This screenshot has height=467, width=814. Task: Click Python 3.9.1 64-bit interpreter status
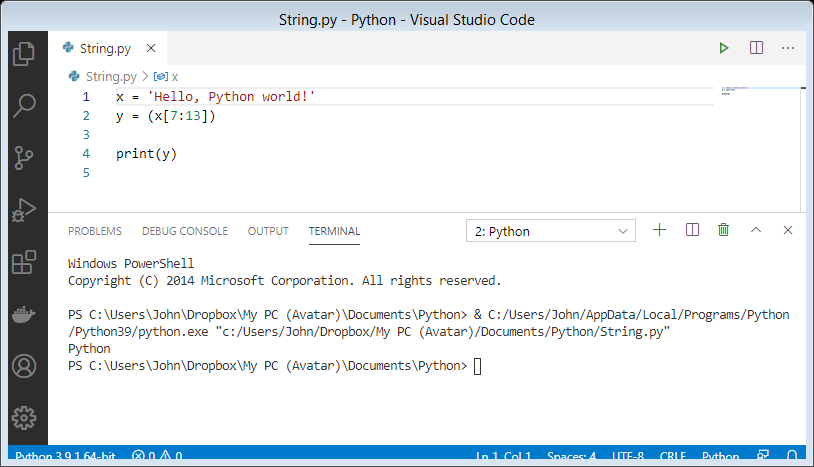[x=65, y=456]
